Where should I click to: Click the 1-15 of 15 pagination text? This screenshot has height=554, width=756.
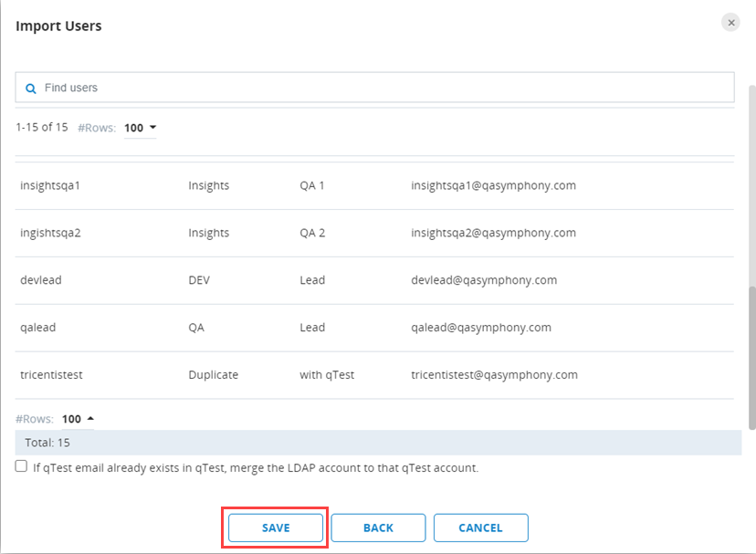(42, 127)
